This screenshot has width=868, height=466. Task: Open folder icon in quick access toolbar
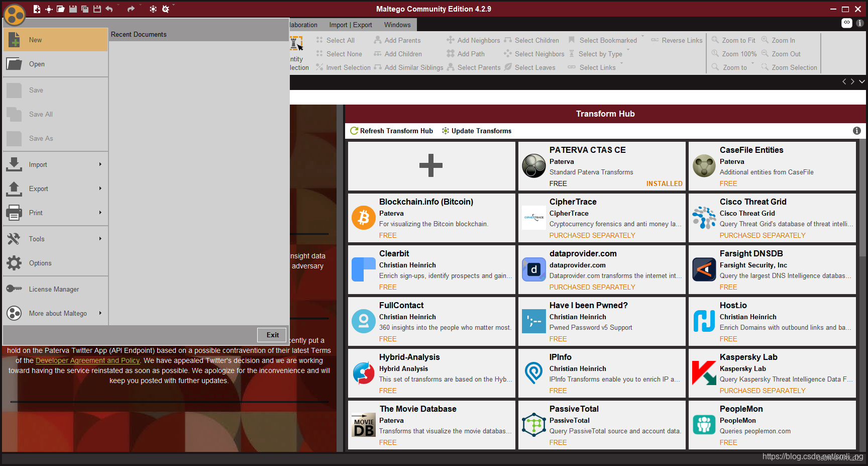point(60,9)
